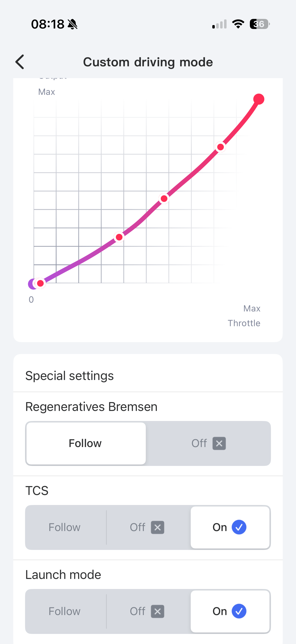Image resolution: width=296 pixels, height=644 pixels.
Task: Tap the X icon in TCS row
Action: (x=158, y=527)
